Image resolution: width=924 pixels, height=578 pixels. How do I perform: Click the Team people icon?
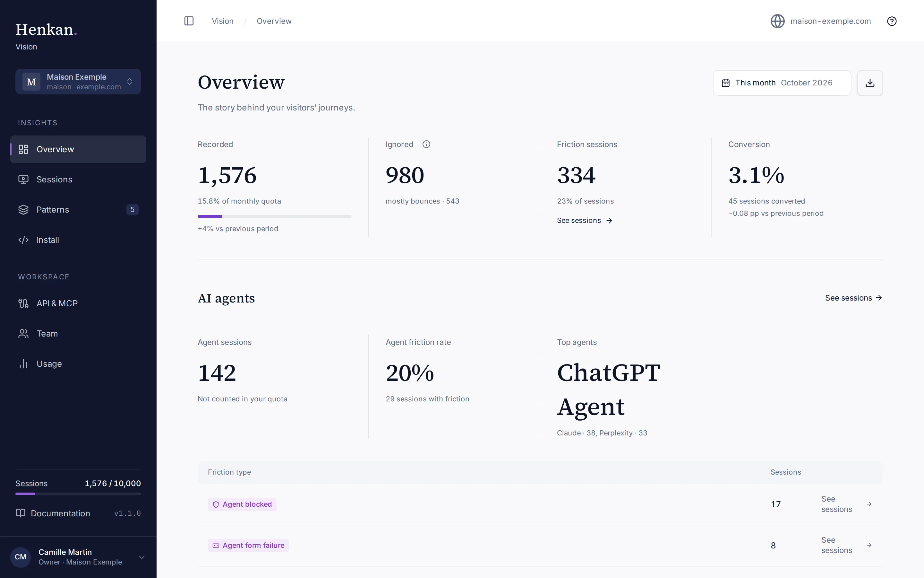click(x=24, y=333)
